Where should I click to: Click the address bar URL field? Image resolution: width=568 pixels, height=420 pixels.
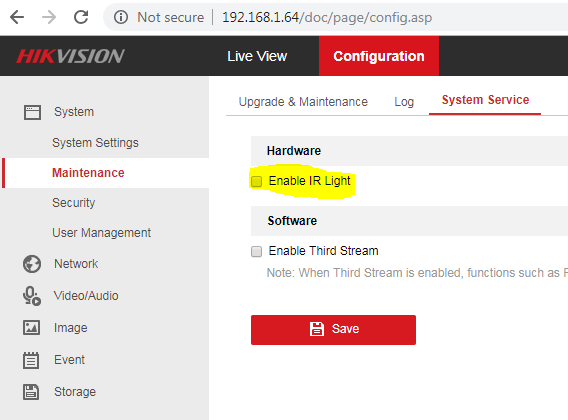point(327,17)
